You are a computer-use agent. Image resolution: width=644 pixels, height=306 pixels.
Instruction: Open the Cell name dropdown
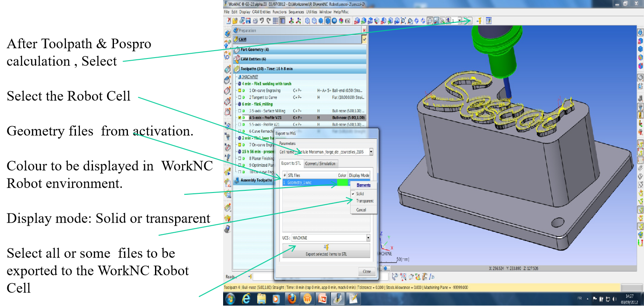(371, 152)
